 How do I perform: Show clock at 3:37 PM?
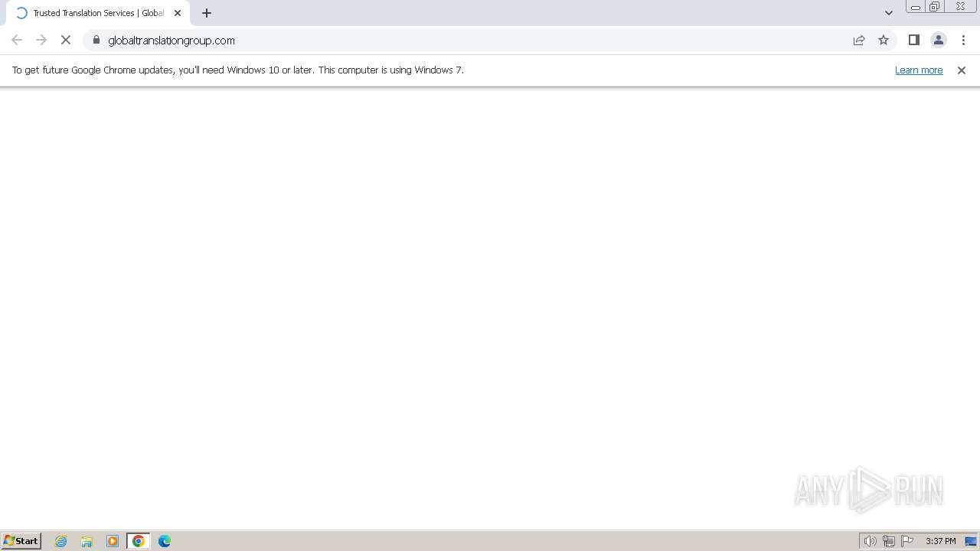tap(940, 541)
